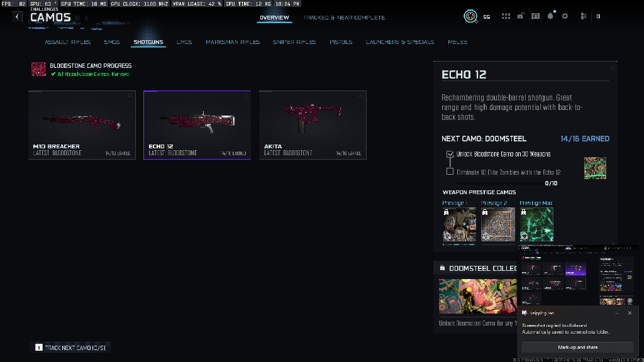This screenshot has width=644, height=362.
Task: Select the Akita shotgun card
Action: pyautogui.click(x=313, y=125)
